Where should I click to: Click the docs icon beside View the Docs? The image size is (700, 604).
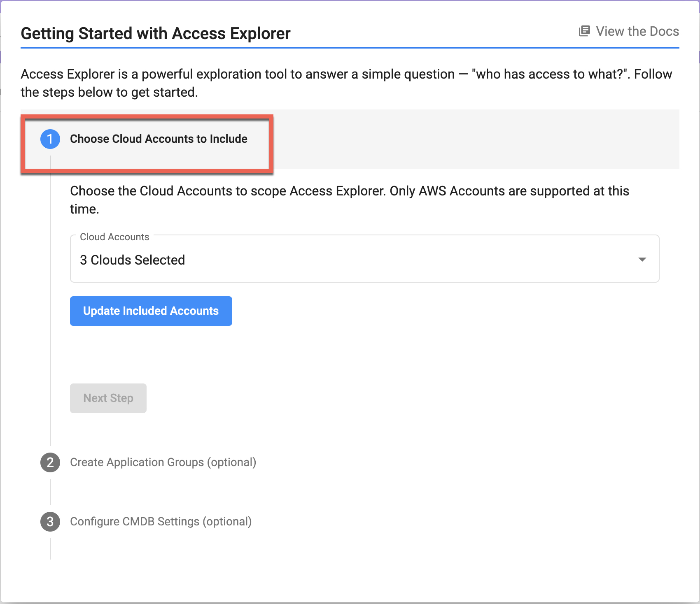(584, 31)
